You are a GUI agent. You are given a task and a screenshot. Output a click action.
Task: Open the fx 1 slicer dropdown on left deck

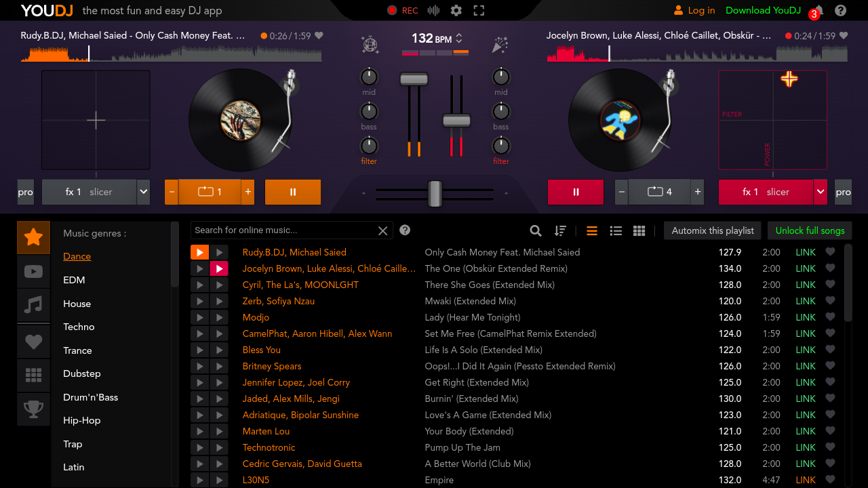click(96, 192)
